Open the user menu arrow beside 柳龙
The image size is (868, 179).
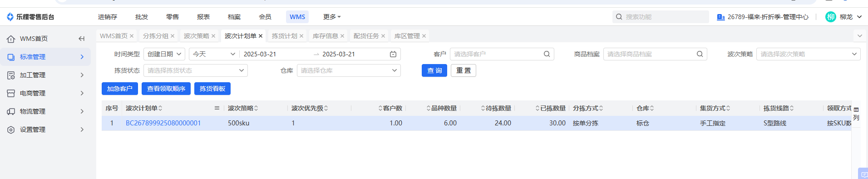[x=859, y=17]
